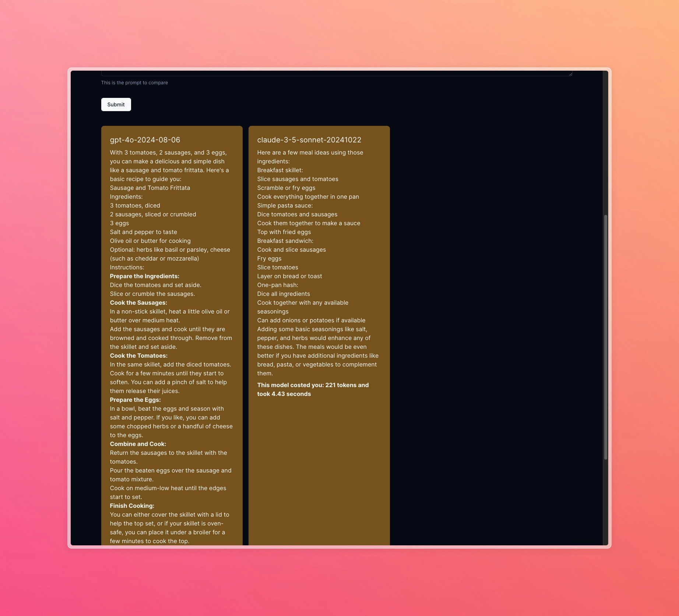Image resolution: width=679 pixels, height=616 pixels.
Task: Click '3 tomatoes, diced' line
Action: (x=135, y=205)
